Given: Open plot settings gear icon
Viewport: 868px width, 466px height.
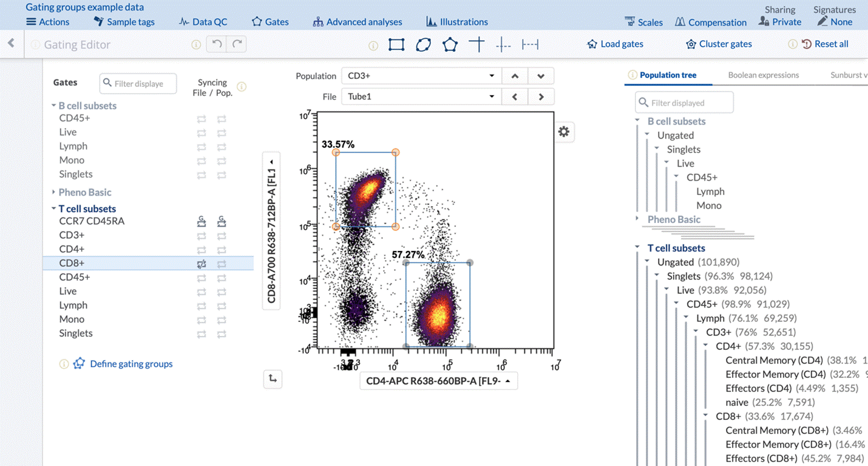Looking at the screenshot, I should [564, 132].
